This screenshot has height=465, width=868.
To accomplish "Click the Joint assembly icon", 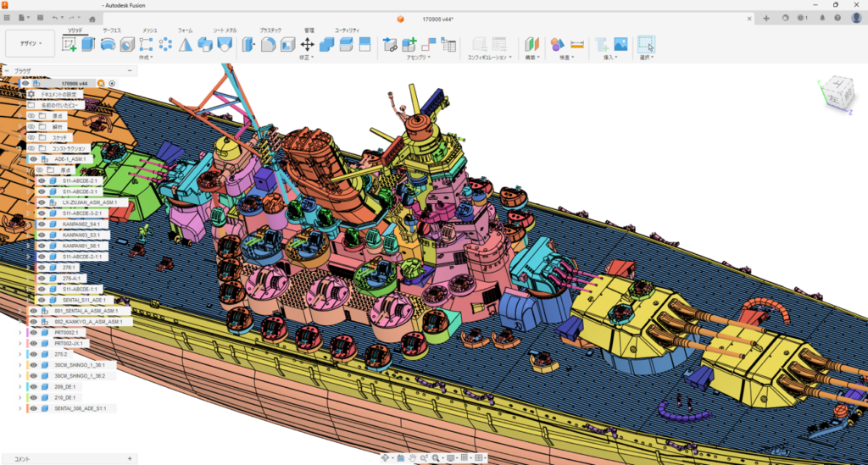I will point(390,44).
